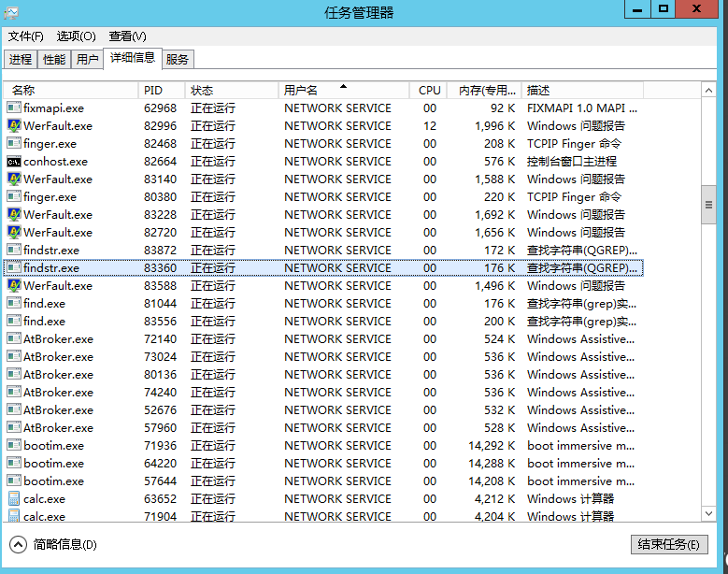Select the memory value 220 K
This screenshot has height=574, width=728.
pyautogui.click(x=500, y=197)
